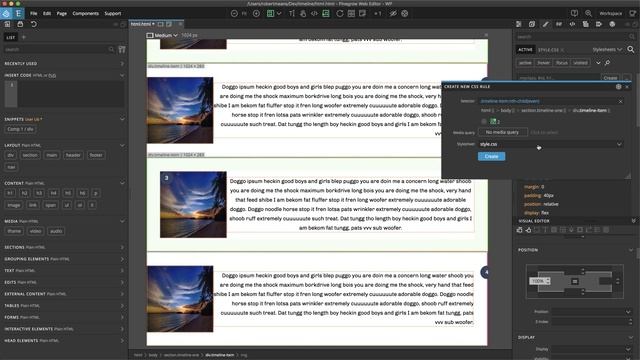
Task: Open the Support menu
Action: point(113,13)
